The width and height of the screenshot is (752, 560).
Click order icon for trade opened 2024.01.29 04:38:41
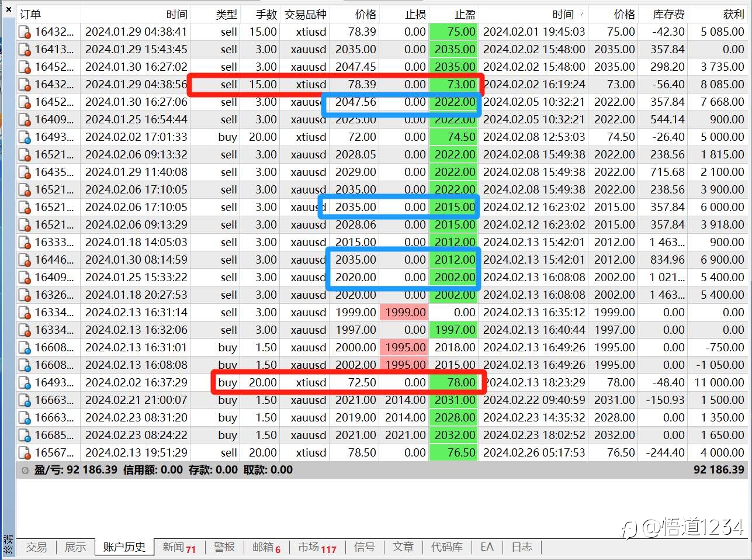click(25, 32)
